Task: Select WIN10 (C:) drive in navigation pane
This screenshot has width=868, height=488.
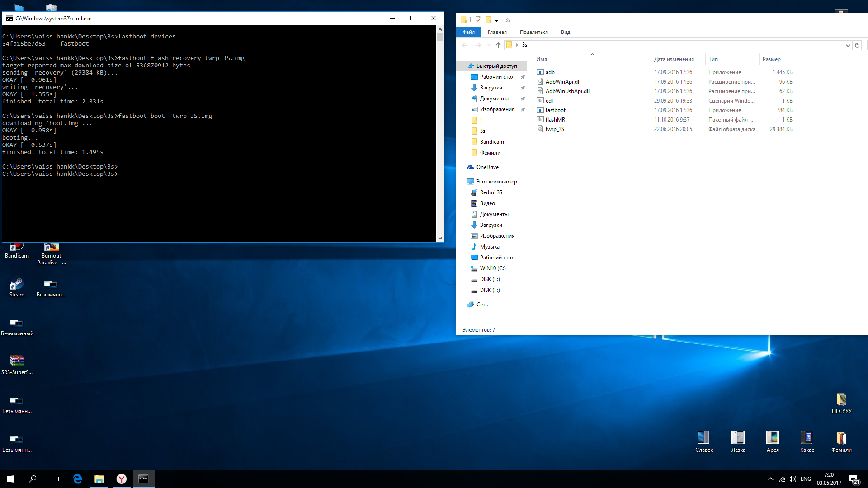Action: [492, 268]
